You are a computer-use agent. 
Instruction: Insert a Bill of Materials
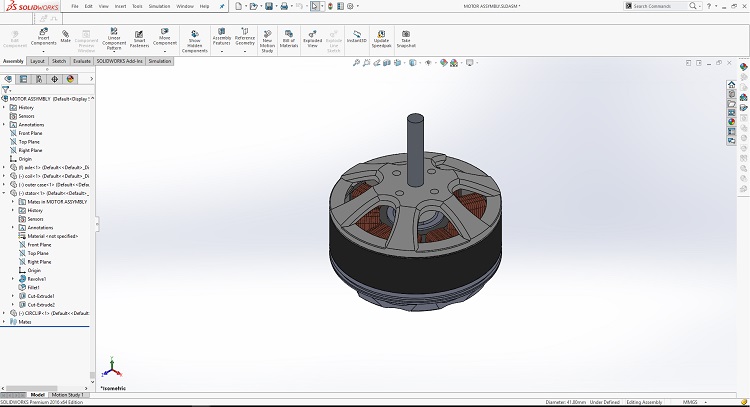tap(289, 39)
